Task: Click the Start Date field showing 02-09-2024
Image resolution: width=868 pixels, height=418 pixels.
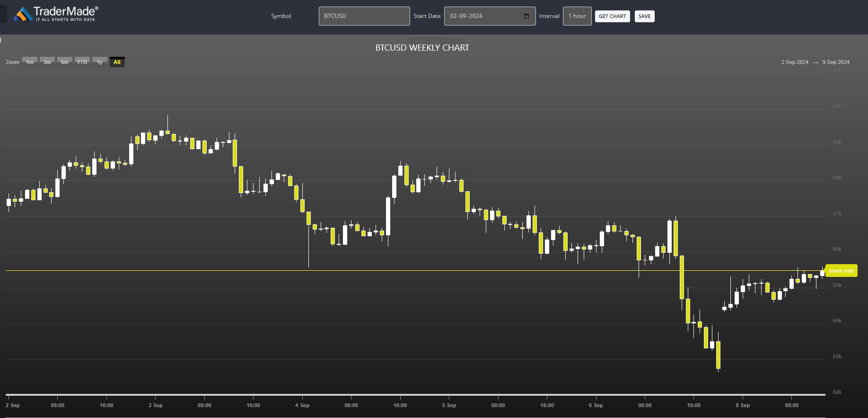Action: [490, 16]
